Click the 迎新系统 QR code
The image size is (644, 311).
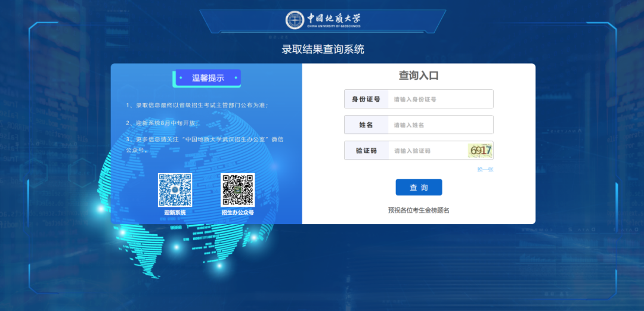(x=175, y=189)
